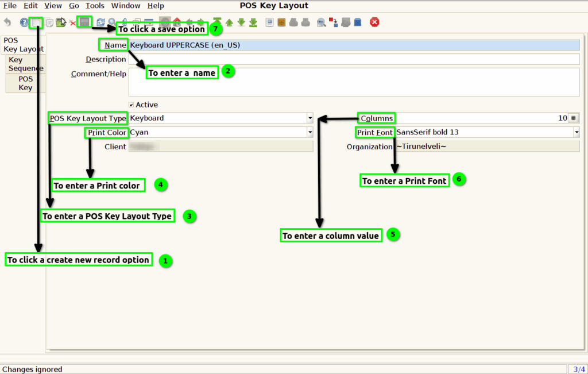Click the red Exit window icon

[374, 22]
